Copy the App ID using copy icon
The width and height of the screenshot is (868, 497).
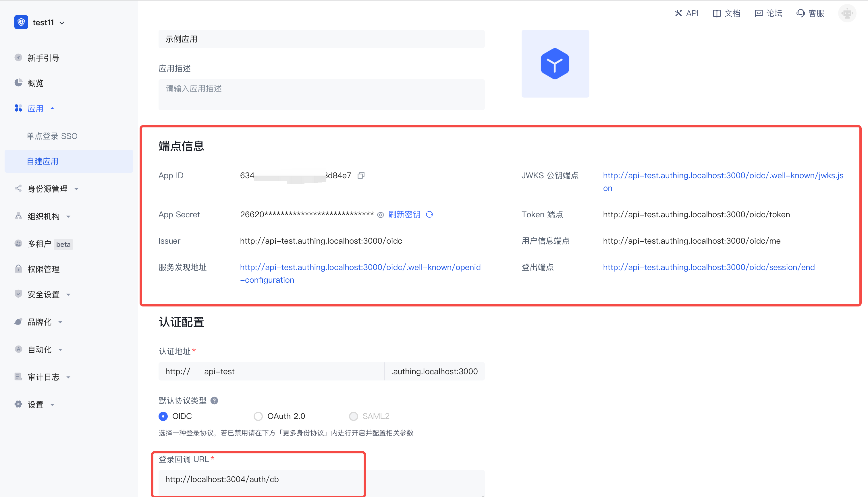click(361, 175)
